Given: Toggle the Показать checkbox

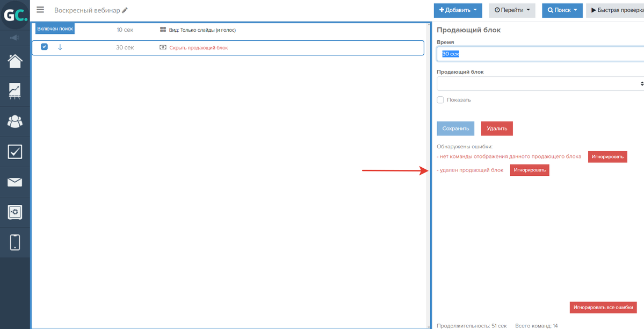Looking at the screenshot, I should click(440, 100).
